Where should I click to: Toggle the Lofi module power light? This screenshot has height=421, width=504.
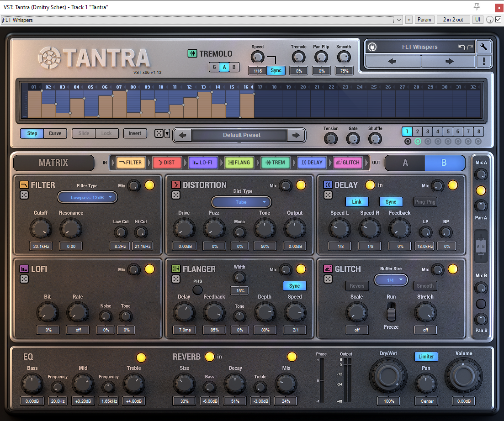point(149,269)
